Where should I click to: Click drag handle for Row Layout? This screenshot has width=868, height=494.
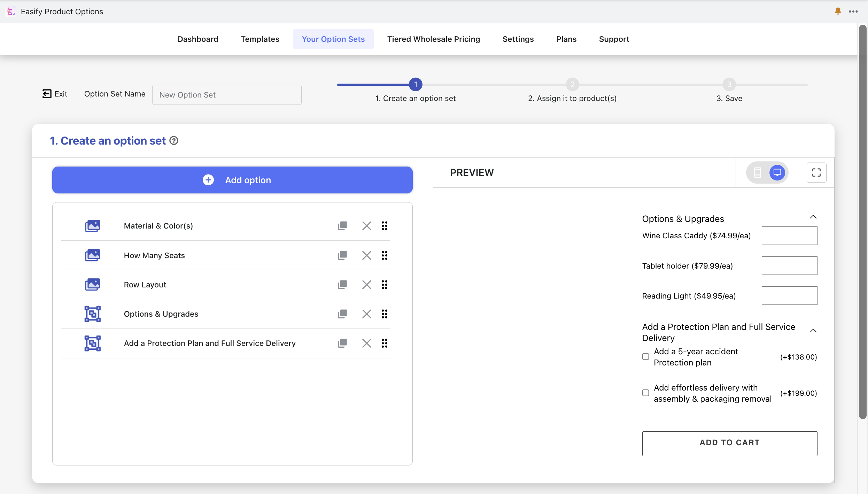click(x=384, y=285)
